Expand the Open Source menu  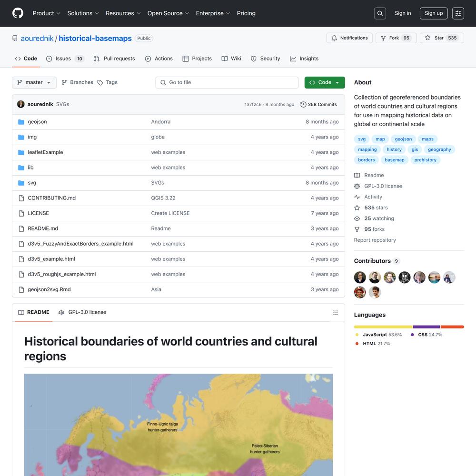click(x=168, y=13)
